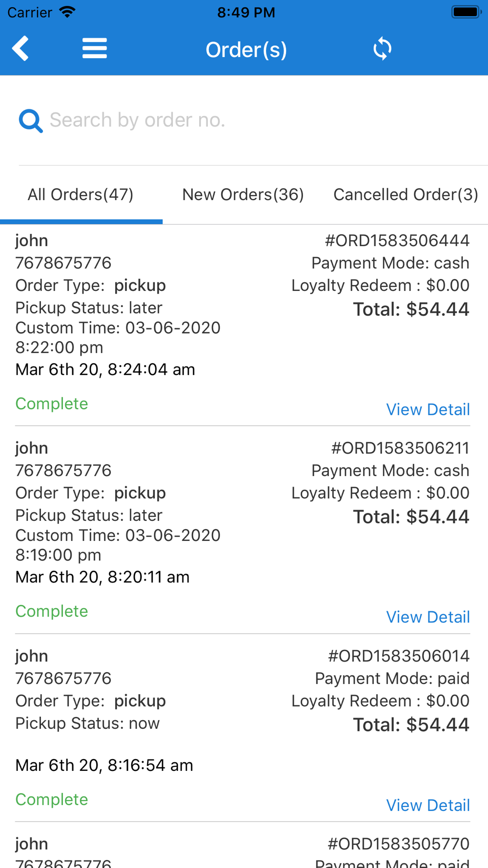Tap Total $54.44 on order #ORD1583506211
The image size is (488, 868).
(x=411, y=517)
